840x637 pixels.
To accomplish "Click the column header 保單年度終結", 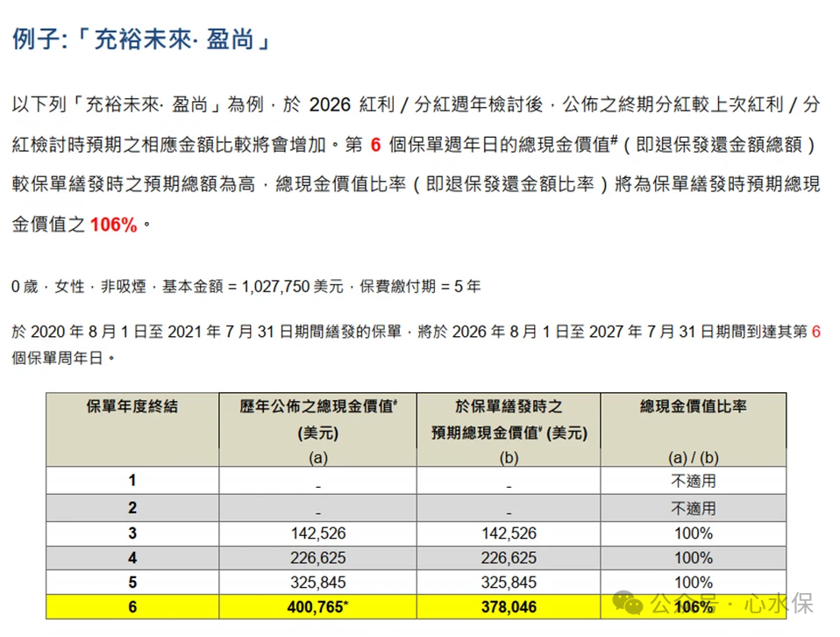I will [132, 406].
